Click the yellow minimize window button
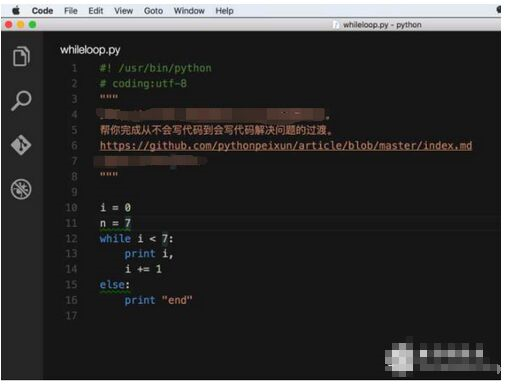Viewport: 509px width, 387px height. click(x=21, y=25)
